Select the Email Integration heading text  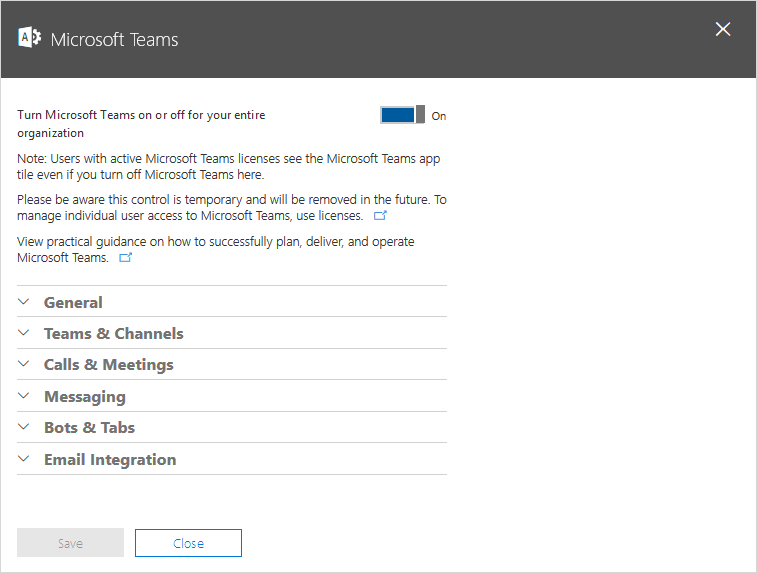pyautogui.click(x=110, y=460)
